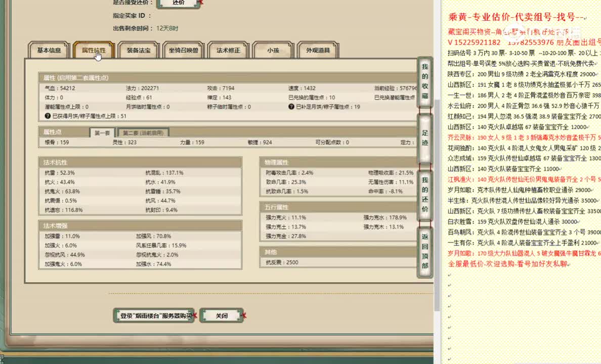This screenshot has height=364, width=601.
Task: Click the 禅定 : 143 value
Action: pos(219,98)
